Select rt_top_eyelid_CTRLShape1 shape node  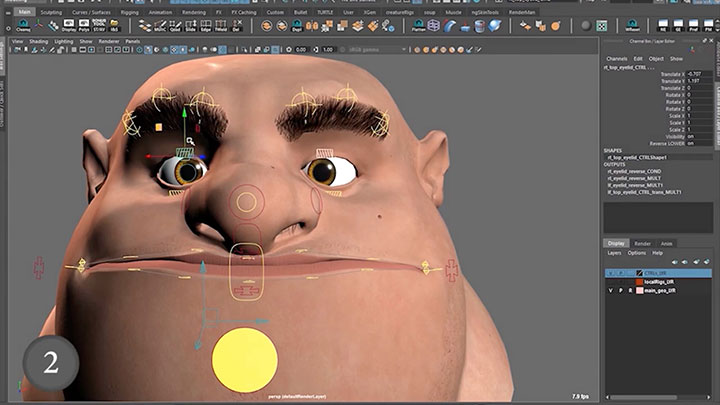pos(636,158)
